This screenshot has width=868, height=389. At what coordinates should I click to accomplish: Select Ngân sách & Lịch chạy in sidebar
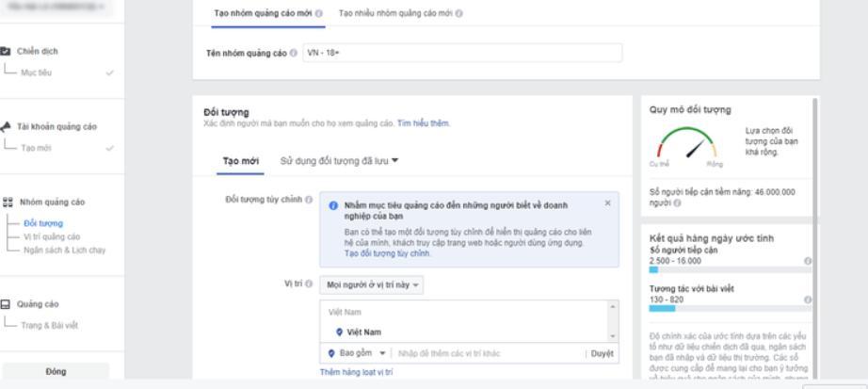[64, 250]
